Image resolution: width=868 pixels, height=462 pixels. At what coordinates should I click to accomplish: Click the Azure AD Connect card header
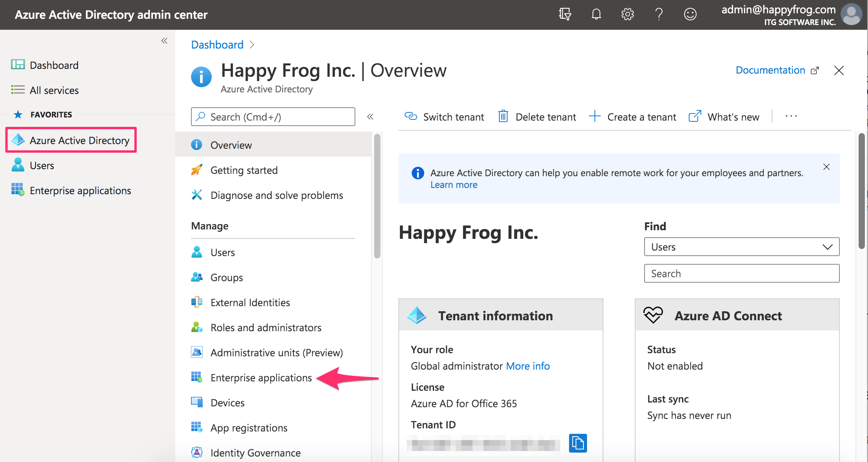click(737, 315)
